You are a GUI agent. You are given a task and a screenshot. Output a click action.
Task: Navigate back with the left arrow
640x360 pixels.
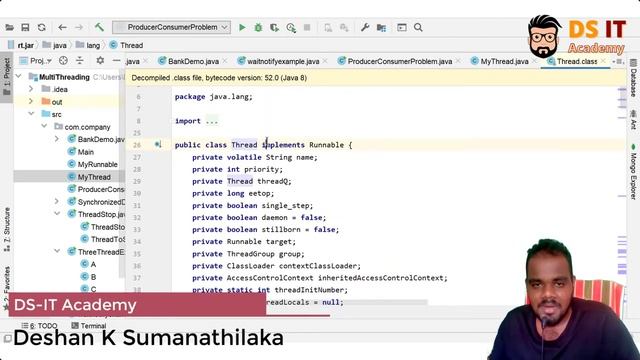62,27
